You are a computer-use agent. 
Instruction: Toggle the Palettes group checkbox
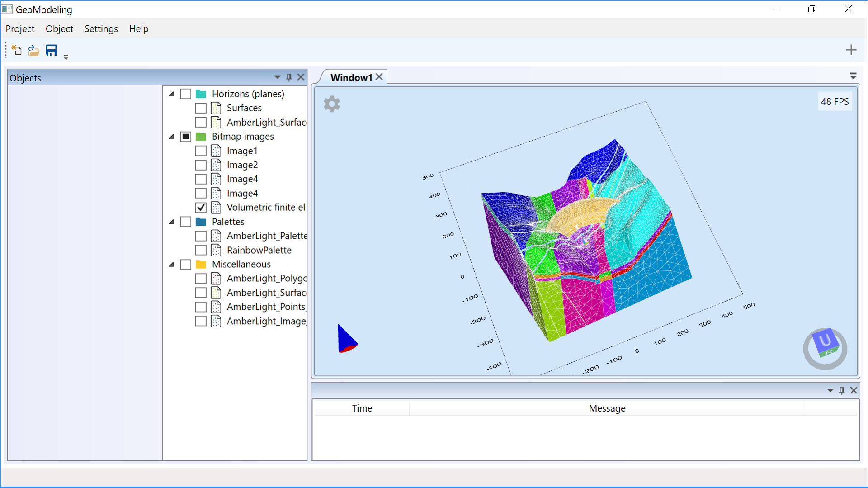186,222
